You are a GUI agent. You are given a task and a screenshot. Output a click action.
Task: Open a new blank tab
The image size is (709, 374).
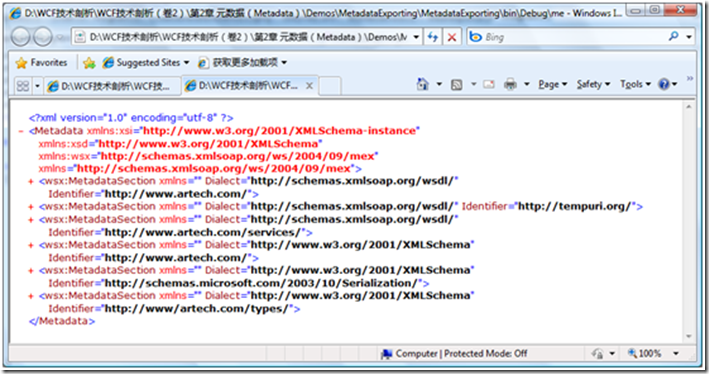(x=330, y=85)
